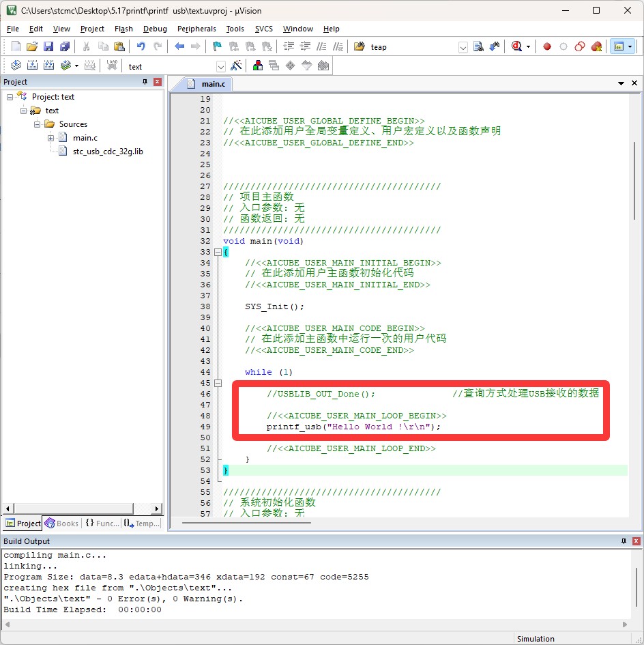Open Options for Target magic wand icon
The image size is (644, 645).
(x=237, y=66)
